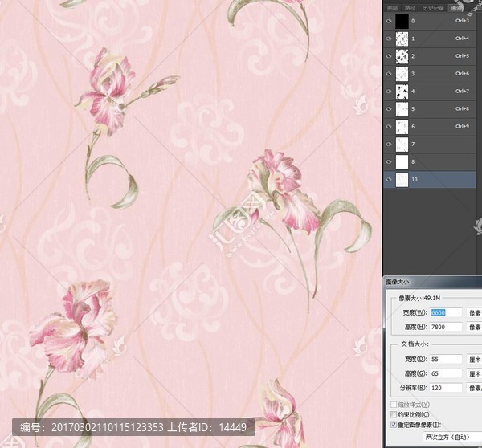The width and height of the screenshot is (482, 448).
Task: Click the pixel 高度(H) field showing 7800
Action: (447, 327)
